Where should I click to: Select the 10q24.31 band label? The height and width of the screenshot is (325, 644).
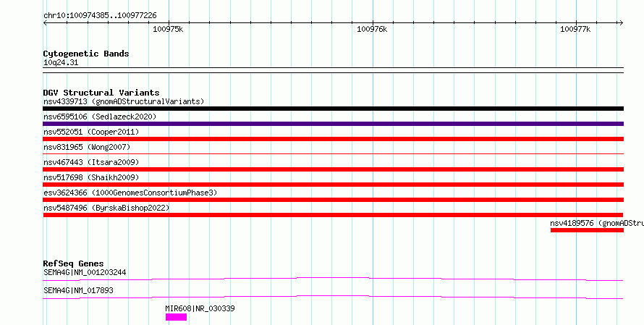coord(61,63)
